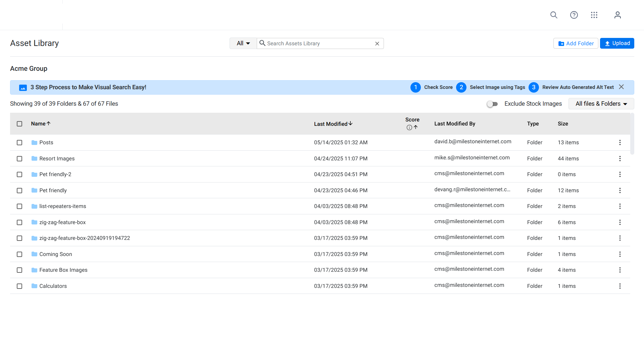Open the more options menu for Coming Soon
This screenshot has width=644, height=362.
(620, 254)
